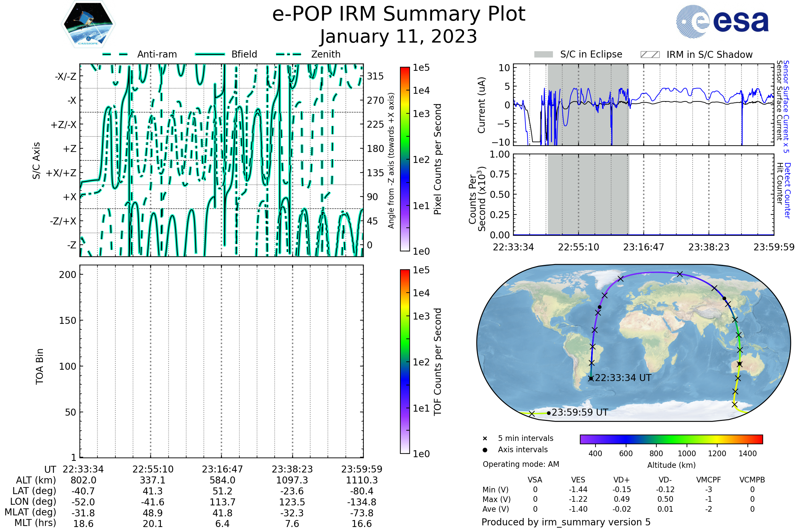Click the Altitude (km) horizontal colorbar
798x532 pixels.
671,439
